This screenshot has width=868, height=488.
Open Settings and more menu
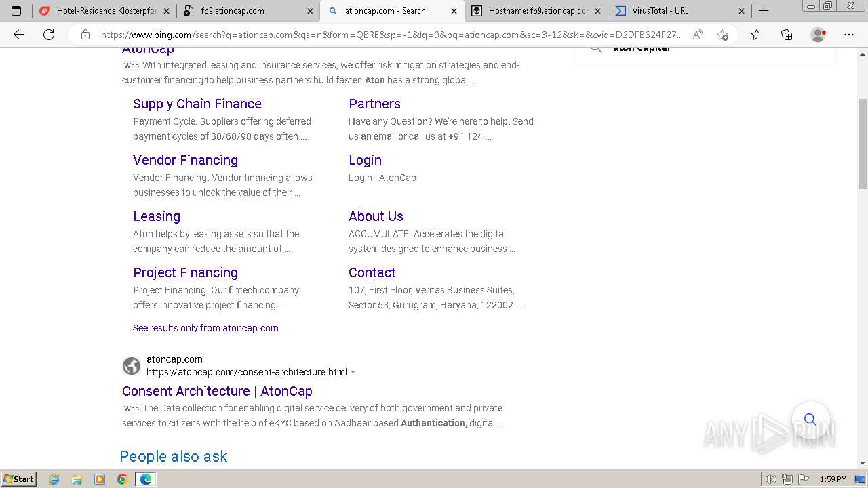click(849, 35)
